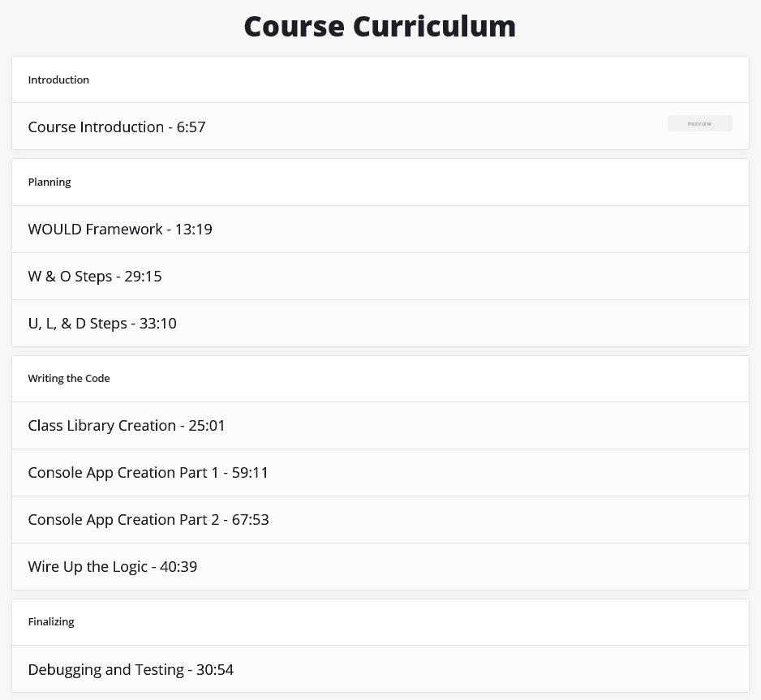Select Console App Creation Part 1 lesson
Viewport: 761px width, 700px height.
click(380, 473)
